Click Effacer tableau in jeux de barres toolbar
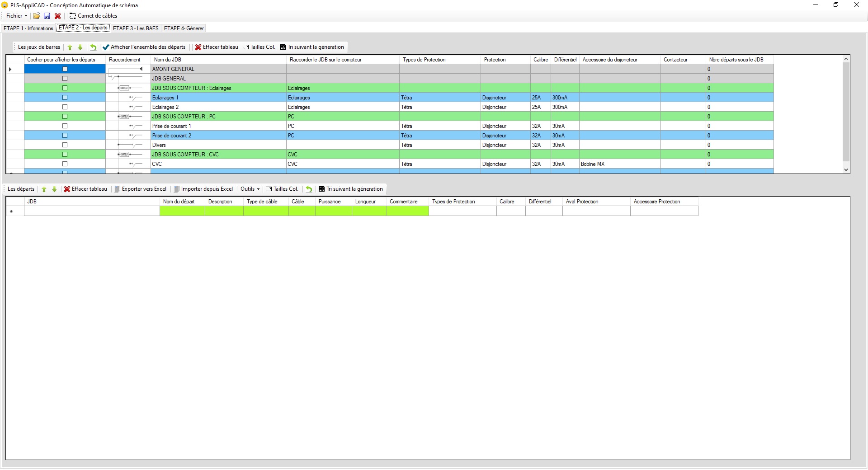Image resolution: width=868 pixels, height=470 pixels. (x=217, y=47)
